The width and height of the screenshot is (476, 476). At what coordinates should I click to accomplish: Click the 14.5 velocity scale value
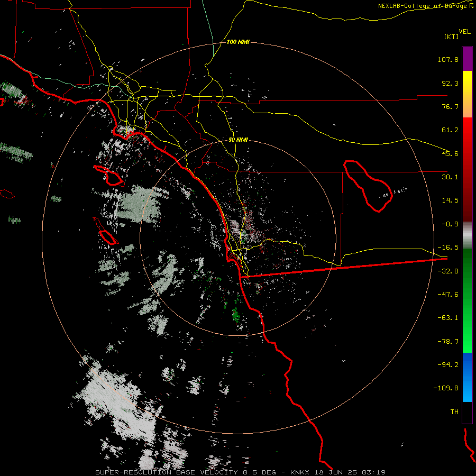coord(450,200)
